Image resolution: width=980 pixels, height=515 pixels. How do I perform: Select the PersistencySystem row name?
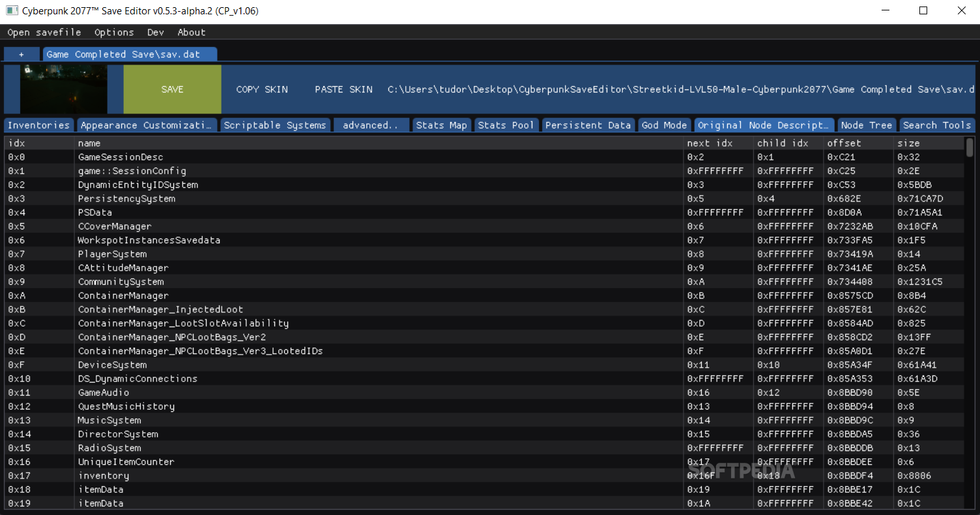coord(126,198)
